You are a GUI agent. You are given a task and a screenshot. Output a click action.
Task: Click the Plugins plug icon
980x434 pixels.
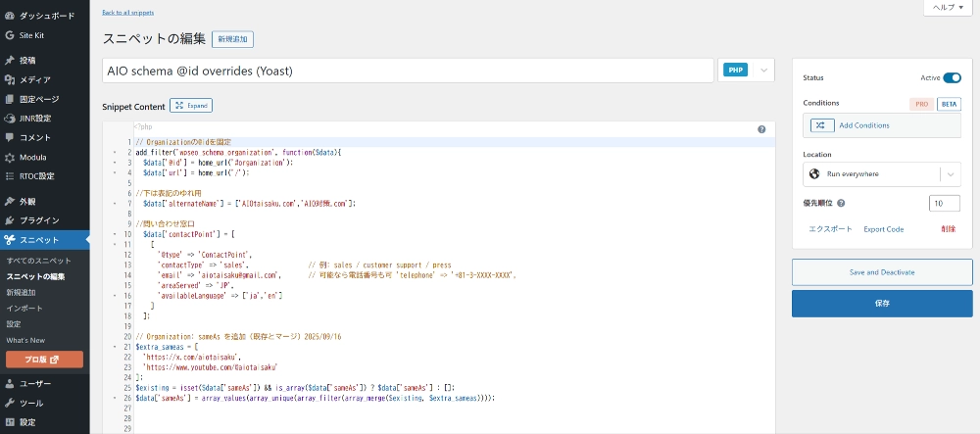(10, 220)
